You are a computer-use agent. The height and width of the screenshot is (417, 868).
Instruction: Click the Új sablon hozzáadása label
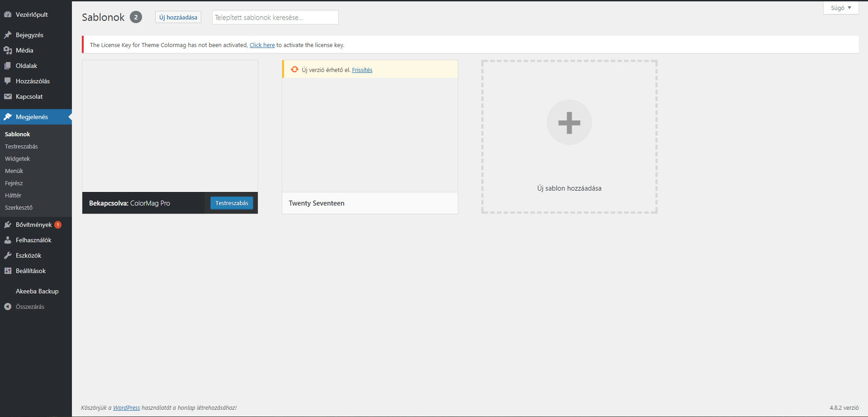569,188
